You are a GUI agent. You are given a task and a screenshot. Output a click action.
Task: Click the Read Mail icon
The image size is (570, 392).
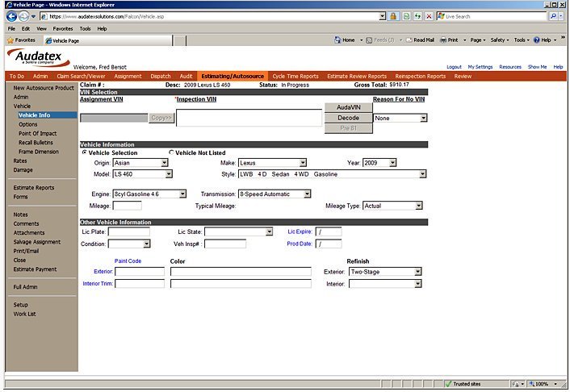409,40
